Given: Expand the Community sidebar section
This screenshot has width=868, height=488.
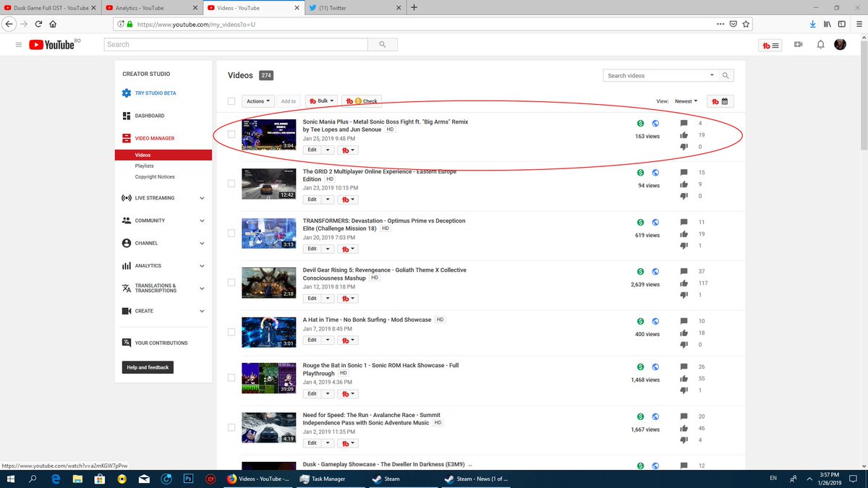Looking at the screenshot, I should point(202,221).
